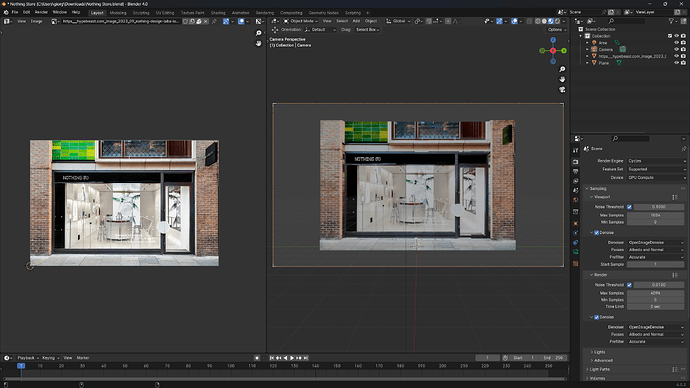Toggle viewport Denoise checkbox
Screen dimensions: 690x388
click(x=597, y=233)
